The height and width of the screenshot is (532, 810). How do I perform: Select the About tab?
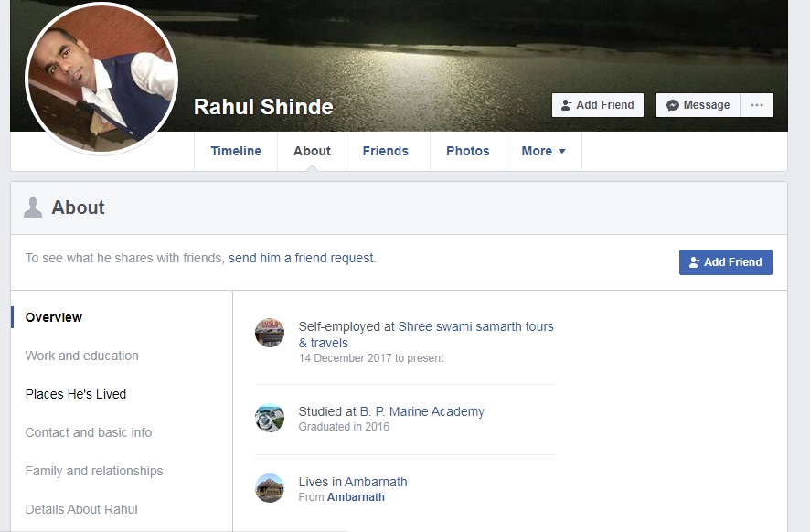(x=312, y=152)
